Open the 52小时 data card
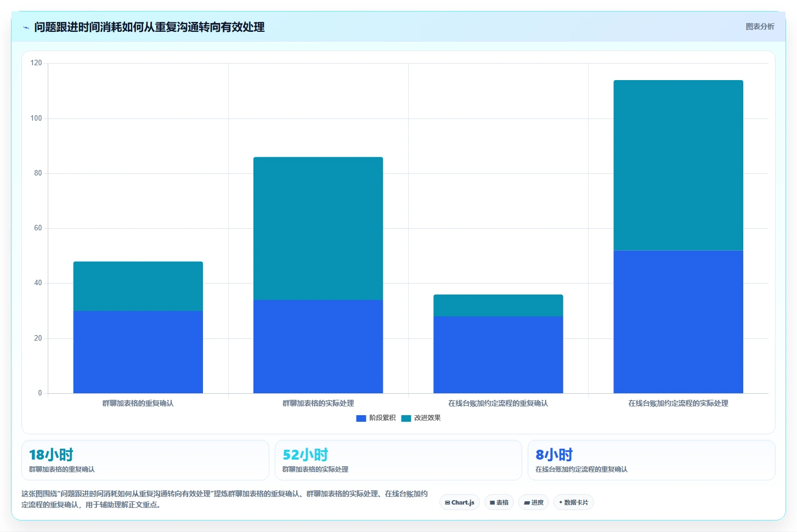This screenshot has height=532, width=797. (398, 460)
